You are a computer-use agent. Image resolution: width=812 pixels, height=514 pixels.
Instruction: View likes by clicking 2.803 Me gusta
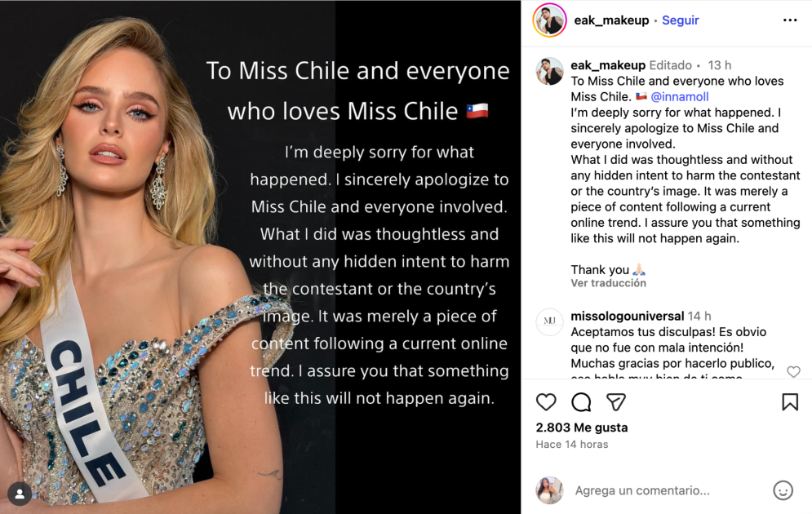pyautogui.click(x=581, y=428)
